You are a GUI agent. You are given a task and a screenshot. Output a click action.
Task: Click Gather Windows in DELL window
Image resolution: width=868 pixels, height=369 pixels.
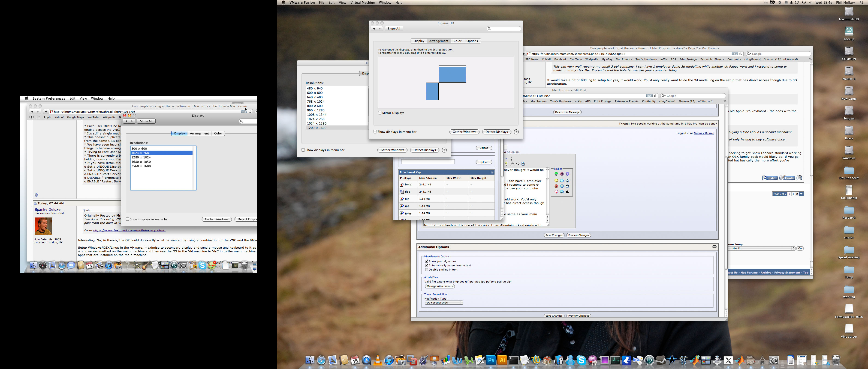pos(392,150)
